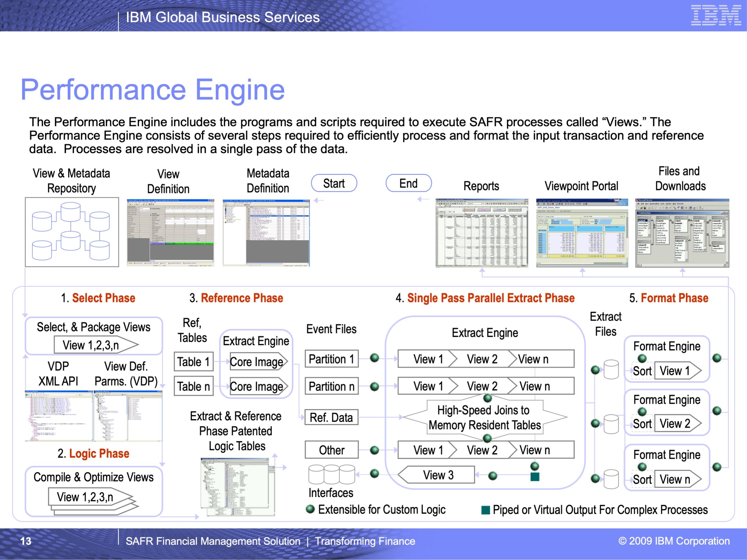747x560 pixels.
Task: Click green sphere right of View 3
Action: tap(493, 476)
